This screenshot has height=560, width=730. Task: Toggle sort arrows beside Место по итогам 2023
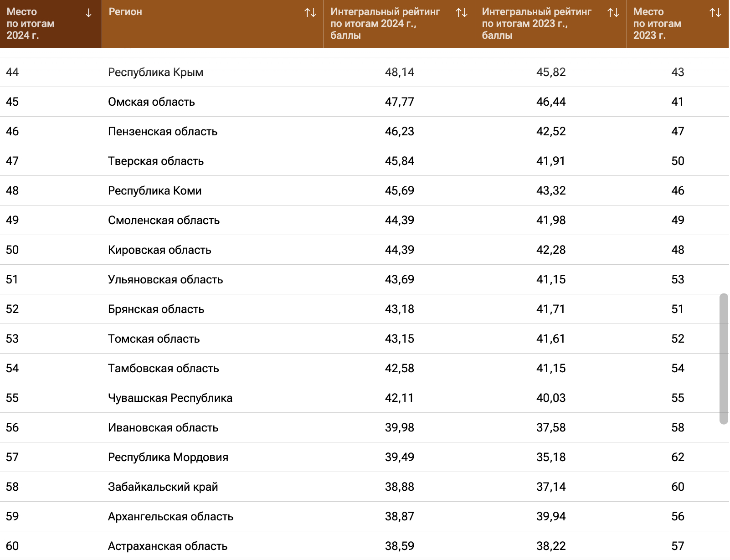(715, 13)
